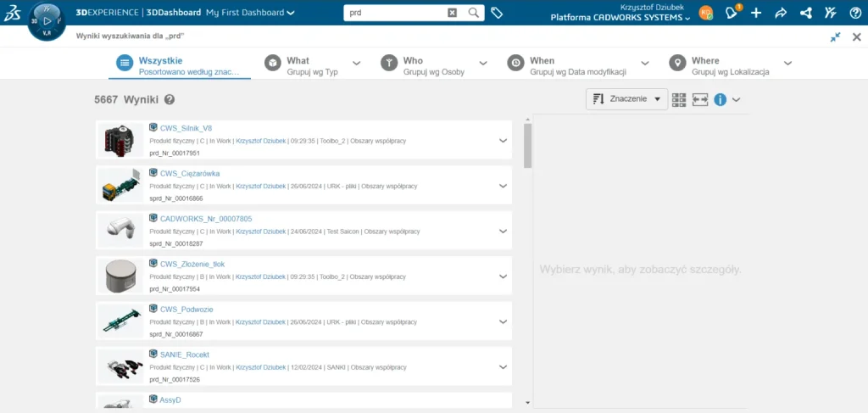
Task: Open the 3D compass launcher
Action: pos(47,21)
